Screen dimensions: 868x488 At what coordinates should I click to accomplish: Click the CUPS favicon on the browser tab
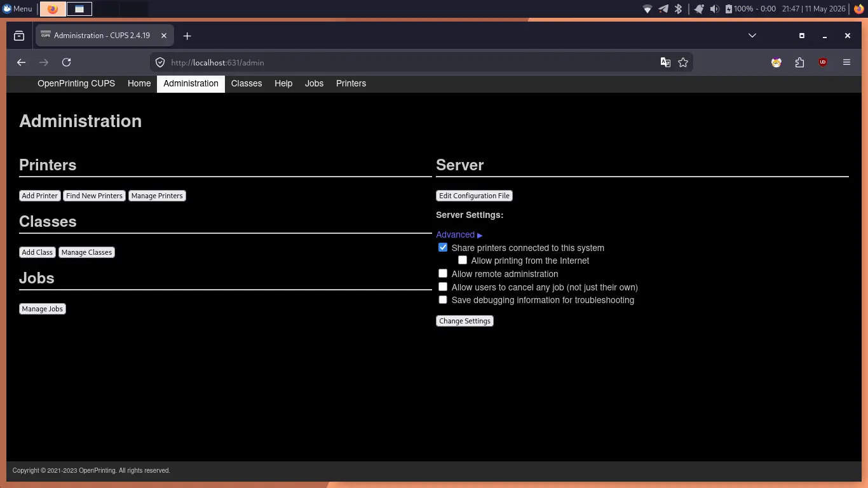pos(46,36)
